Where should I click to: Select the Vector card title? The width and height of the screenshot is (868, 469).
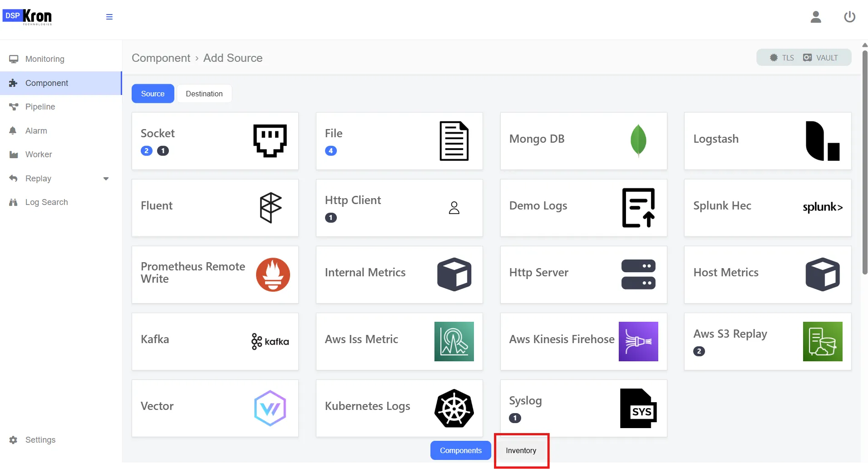pyautogui.click(x=157, y=406)
